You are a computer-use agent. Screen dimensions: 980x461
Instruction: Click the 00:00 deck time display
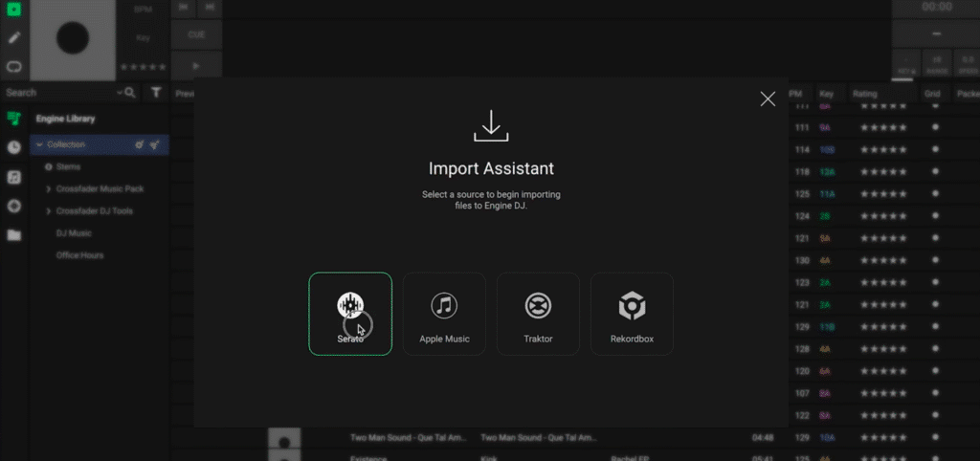(936, 7)
